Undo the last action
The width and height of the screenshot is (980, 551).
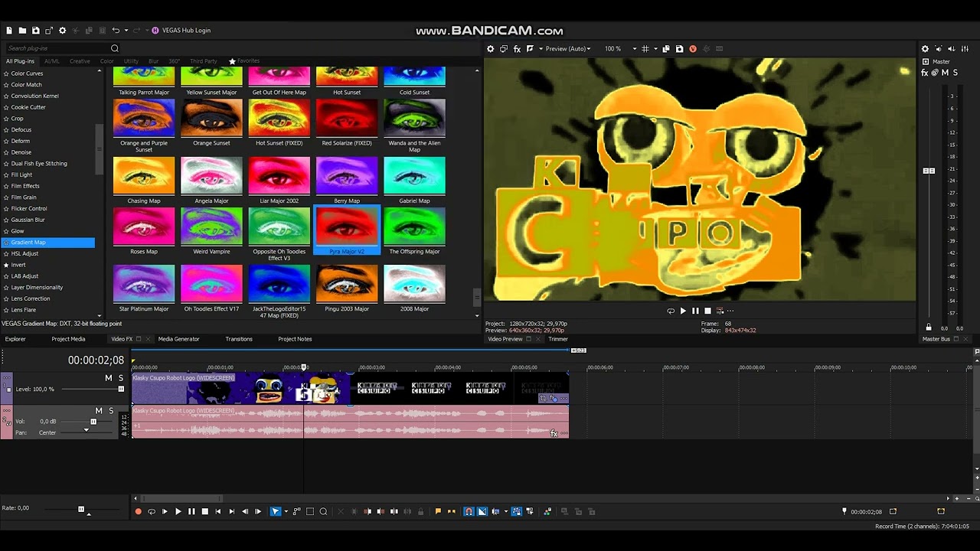116,31
